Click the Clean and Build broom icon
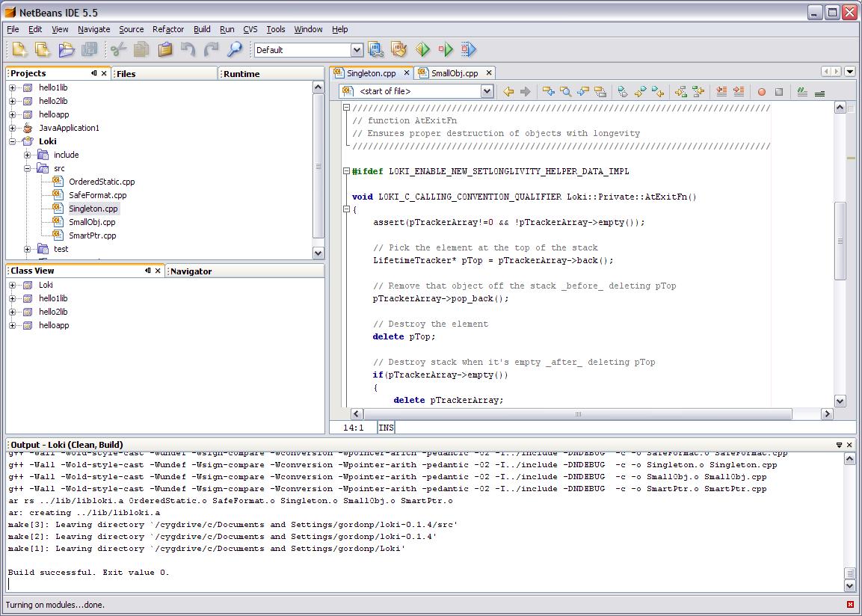This screenshot has width=862, height=616. pos(398,49)
